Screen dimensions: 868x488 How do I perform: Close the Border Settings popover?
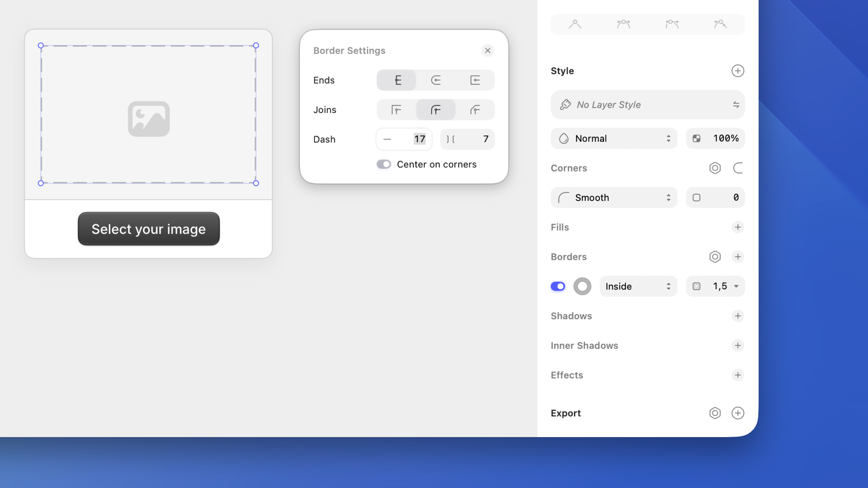pos(488,51)
